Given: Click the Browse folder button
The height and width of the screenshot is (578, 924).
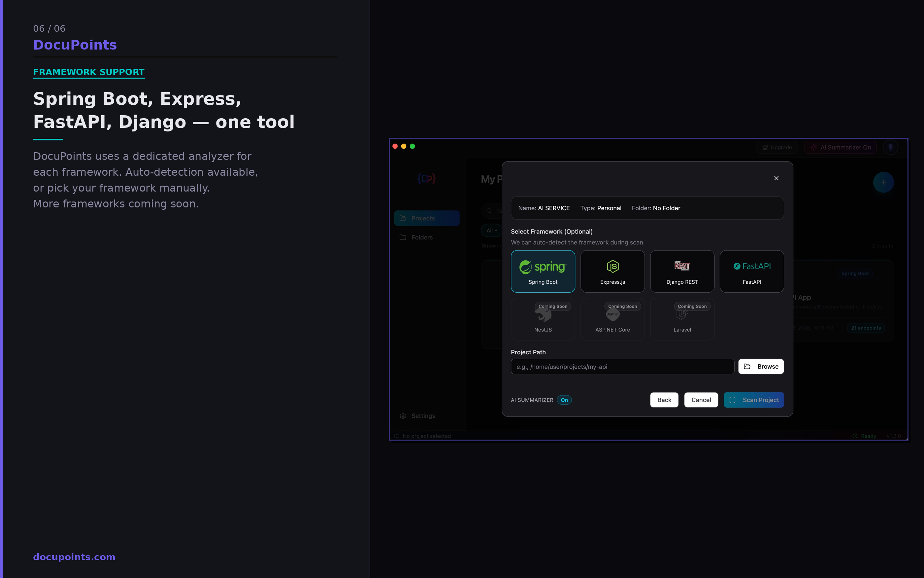Looking at the screenshot, I should point(761,367).
